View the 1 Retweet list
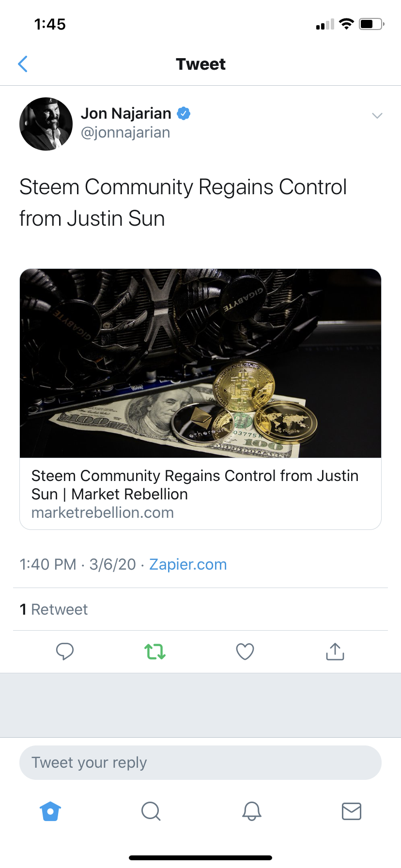This screenshot has height=868, width=401. (x=54, y=609)
